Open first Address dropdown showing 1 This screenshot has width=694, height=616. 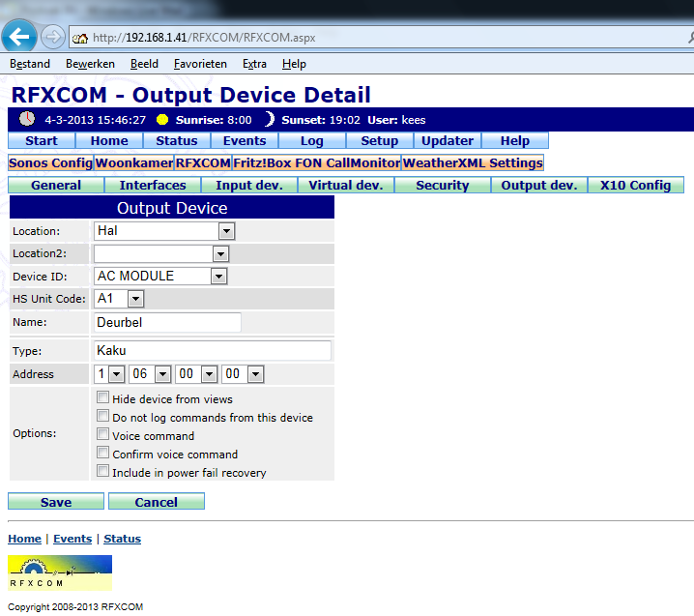click(x=109, y=374)
